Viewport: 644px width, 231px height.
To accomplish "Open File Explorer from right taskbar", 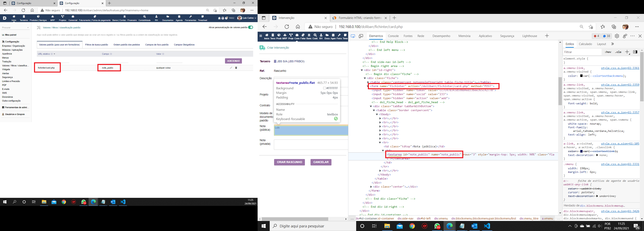I will coord(387,226).
